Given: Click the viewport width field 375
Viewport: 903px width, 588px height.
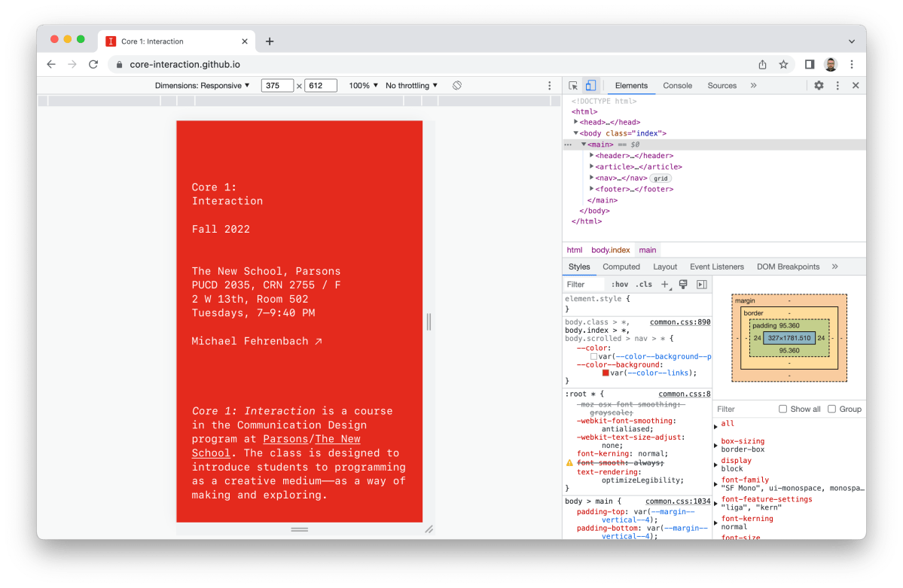Looking at the screenshot, I should (277, 85).
